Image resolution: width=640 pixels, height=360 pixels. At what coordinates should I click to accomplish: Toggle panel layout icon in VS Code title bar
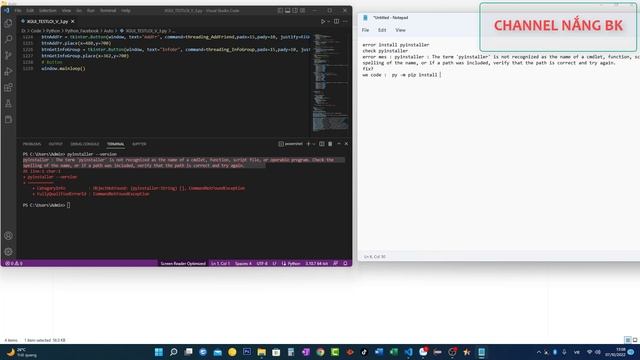tap(288, 11)
